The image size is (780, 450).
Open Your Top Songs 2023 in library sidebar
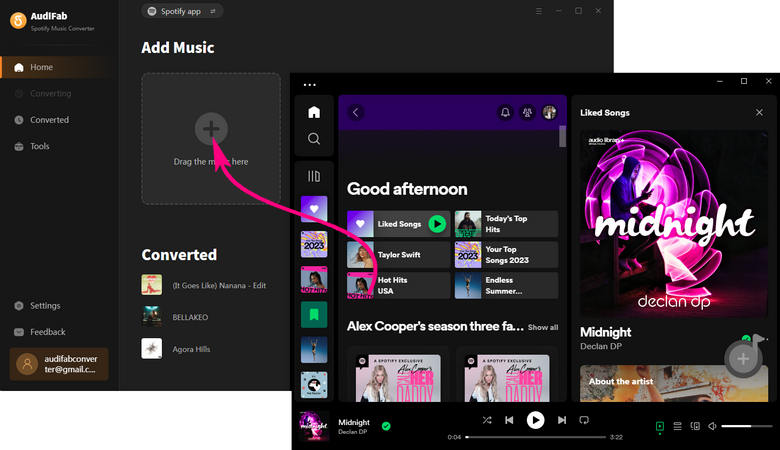(314, 244)
